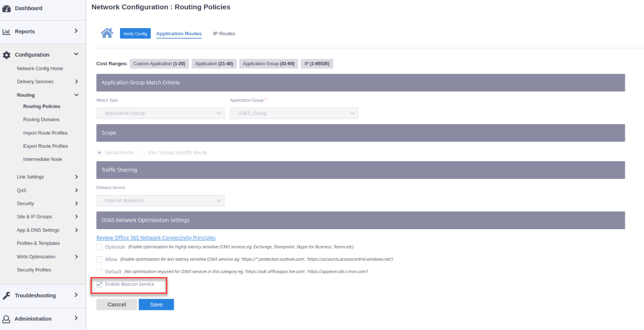
Task: Click the Verify Config button
Action: pyautogui.click(x=135, y=33)
